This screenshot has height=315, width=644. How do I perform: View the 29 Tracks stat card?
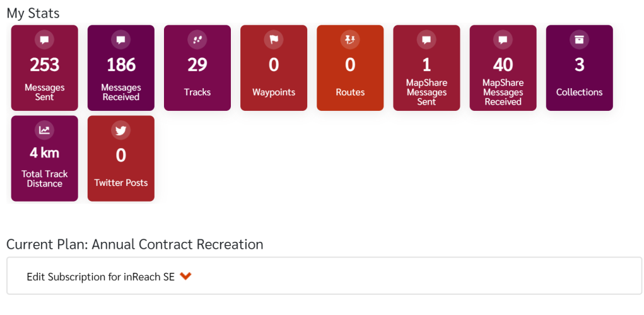[197, 68]
